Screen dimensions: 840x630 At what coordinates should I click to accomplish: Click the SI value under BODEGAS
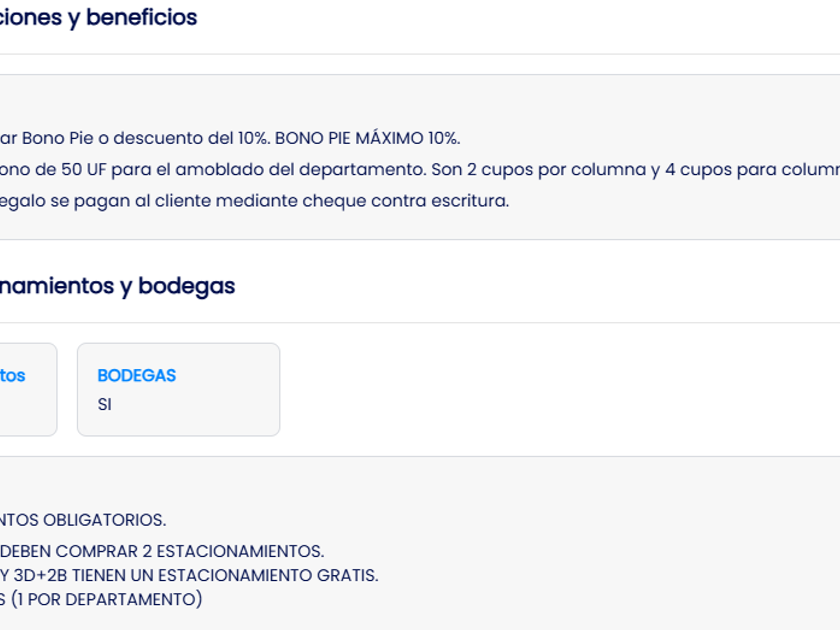tap(105, 405)
